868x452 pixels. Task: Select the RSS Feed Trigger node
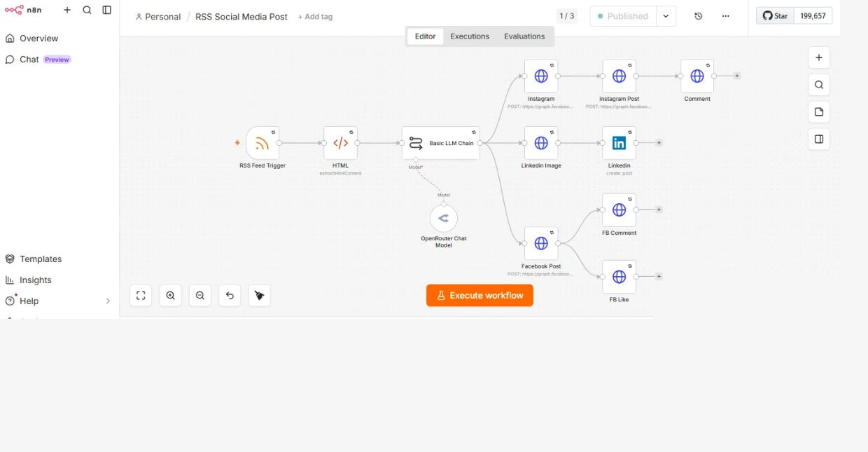point(262,143)
